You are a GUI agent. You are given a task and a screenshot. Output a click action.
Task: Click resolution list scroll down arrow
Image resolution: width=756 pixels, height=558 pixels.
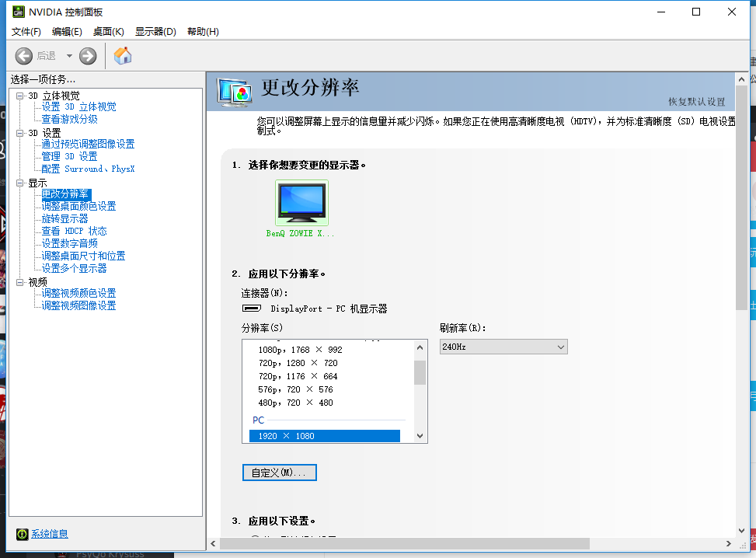pos(420,436)
